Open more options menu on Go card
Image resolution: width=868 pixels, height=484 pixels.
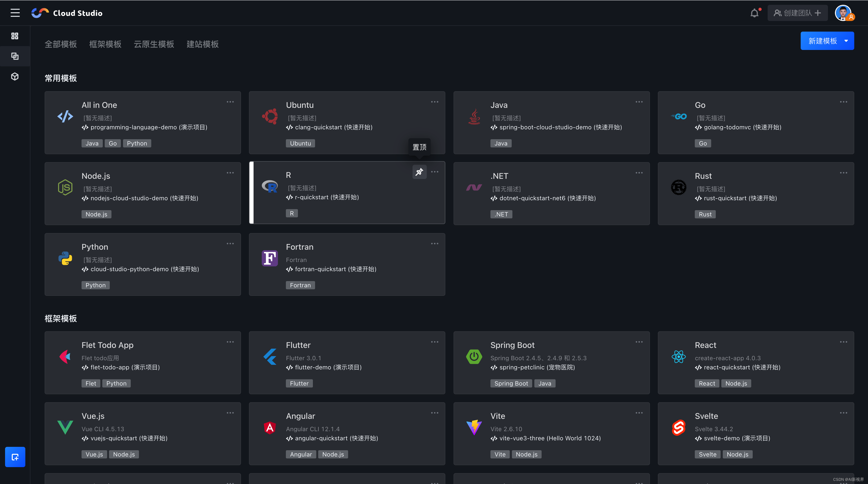[843, 102]
